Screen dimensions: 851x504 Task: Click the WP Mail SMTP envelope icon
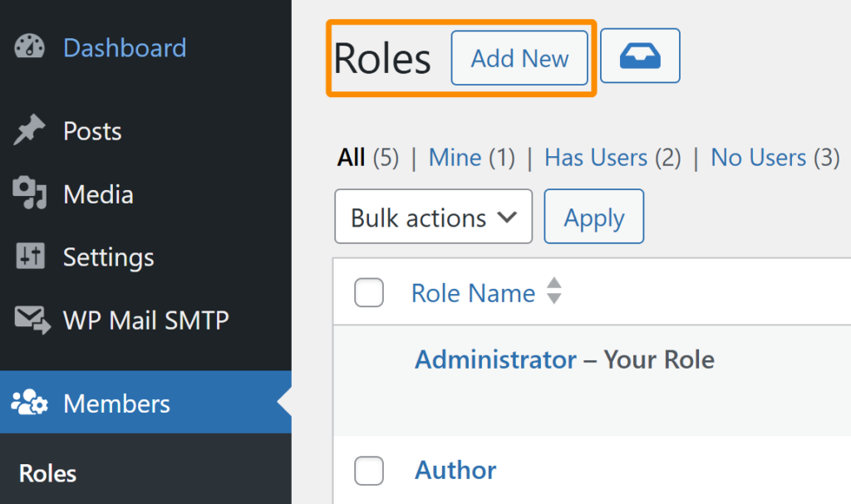pyautogui.click(x=32, y=320)
